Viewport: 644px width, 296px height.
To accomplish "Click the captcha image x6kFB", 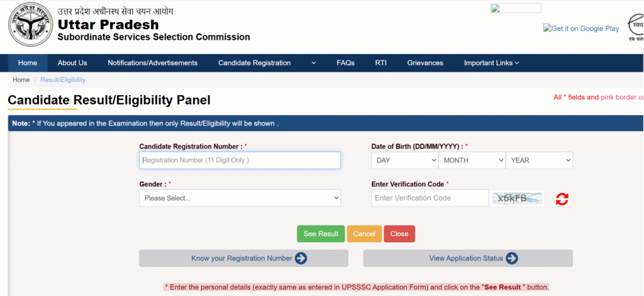I will [517, 198].
